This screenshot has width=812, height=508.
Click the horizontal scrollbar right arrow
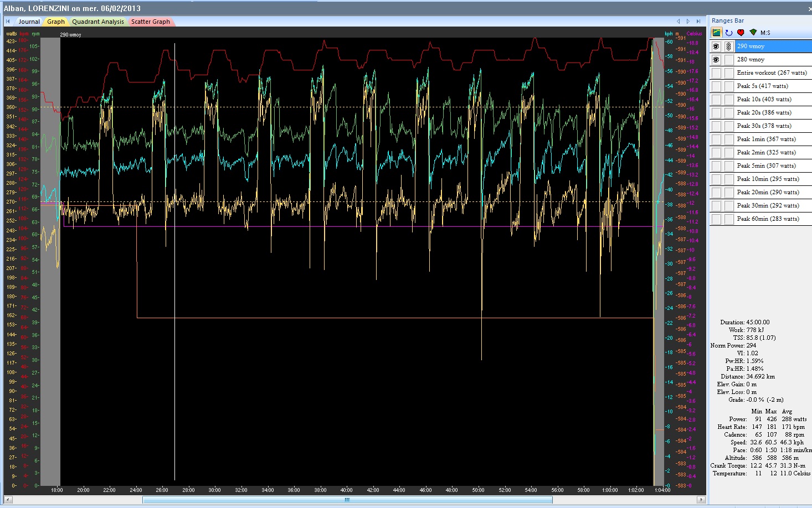[x=701, y=500]
